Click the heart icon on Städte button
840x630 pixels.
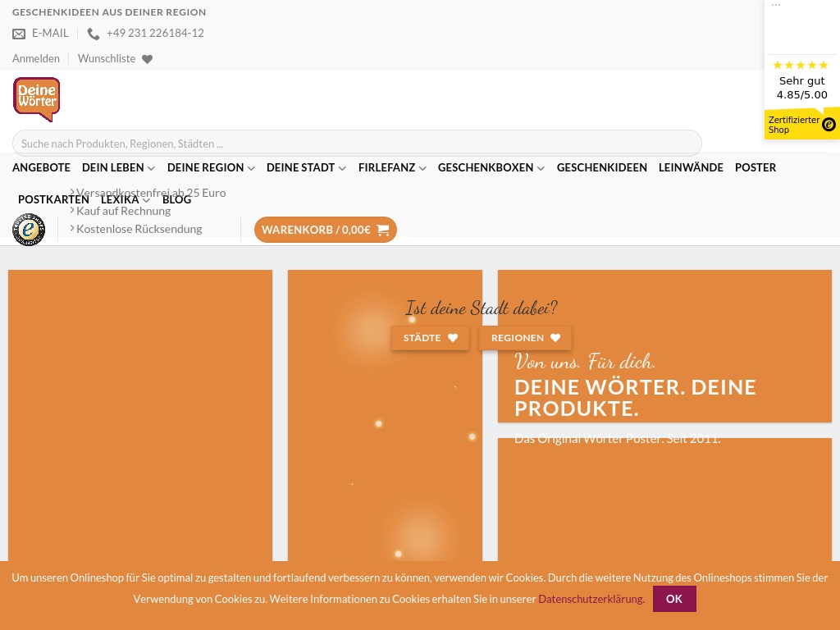pos(453,338)
